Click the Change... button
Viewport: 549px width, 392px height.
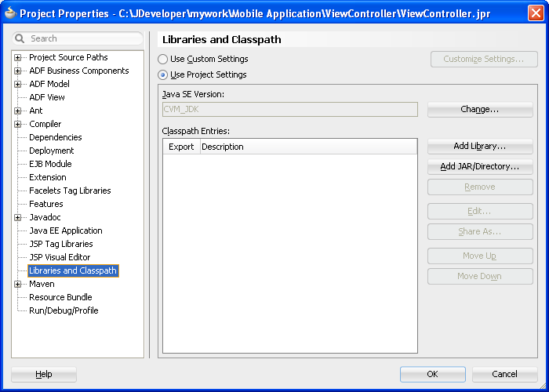pyautogui.click(x=480, y=110)
